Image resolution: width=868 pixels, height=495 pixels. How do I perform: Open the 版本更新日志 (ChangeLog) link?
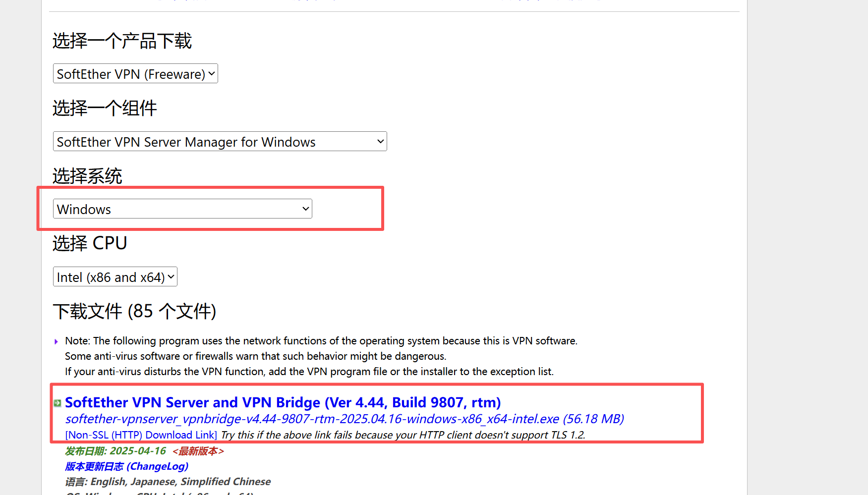pos(126,466)
